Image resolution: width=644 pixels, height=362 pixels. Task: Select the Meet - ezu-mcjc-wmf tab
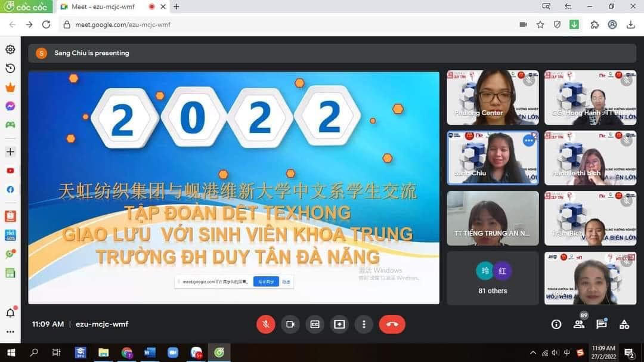tap(103, 7)
